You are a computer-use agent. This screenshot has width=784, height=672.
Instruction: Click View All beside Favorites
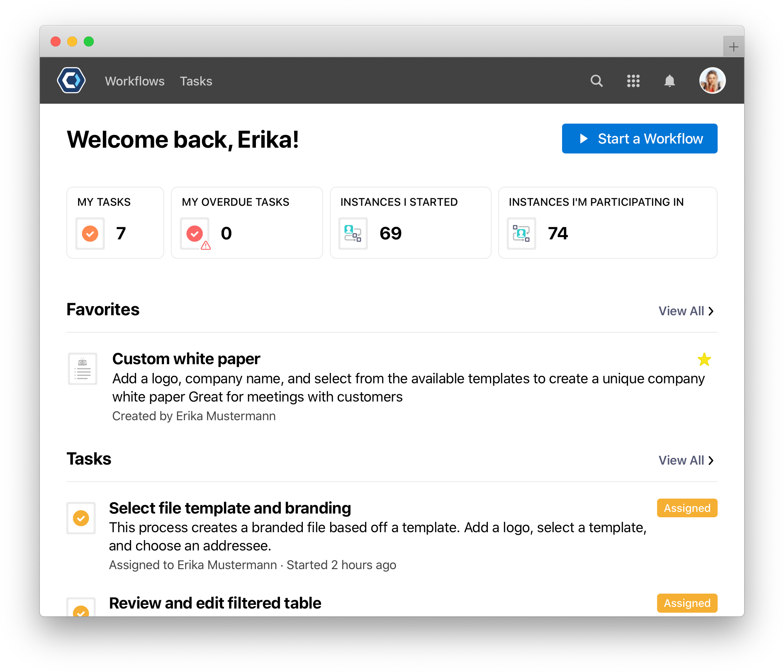click(686, 311)
